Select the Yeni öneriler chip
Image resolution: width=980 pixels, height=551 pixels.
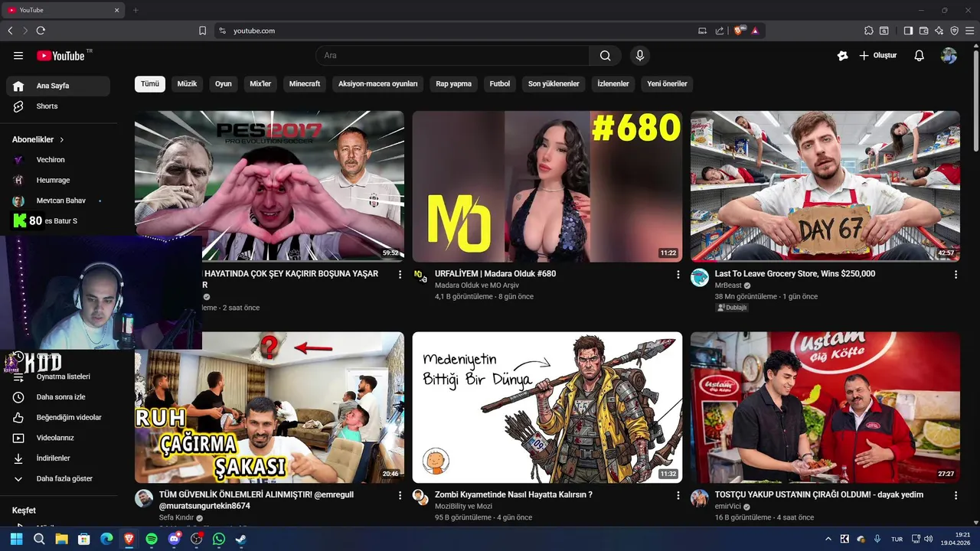[x=668, y=83]
